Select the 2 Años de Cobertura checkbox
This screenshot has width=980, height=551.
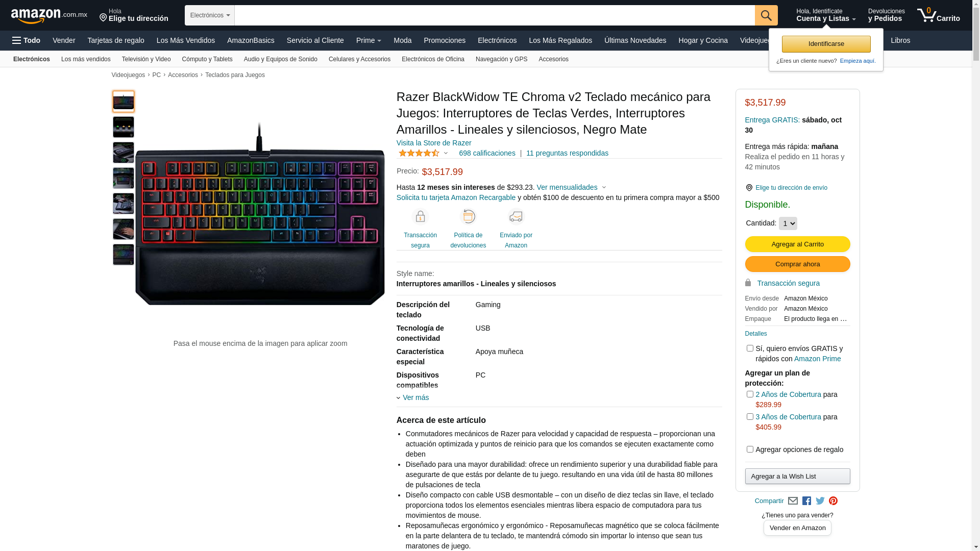pos(750,394)
